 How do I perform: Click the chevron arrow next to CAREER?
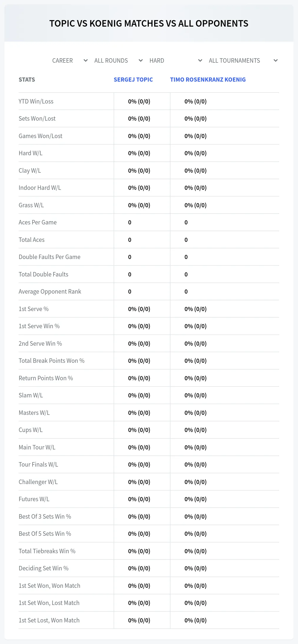coord(86,61)
